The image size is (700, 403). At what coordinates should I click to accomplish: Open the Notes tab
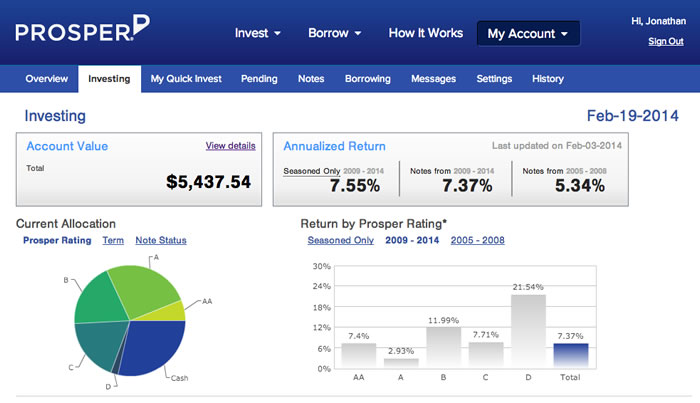(311, 79)
